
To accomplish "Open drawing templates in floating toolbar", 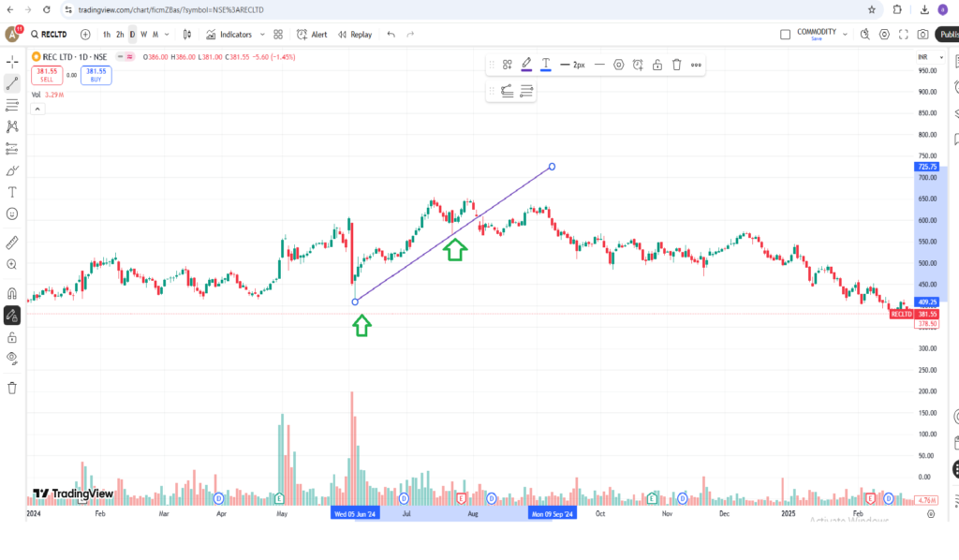I will click(x=507, y=65).
